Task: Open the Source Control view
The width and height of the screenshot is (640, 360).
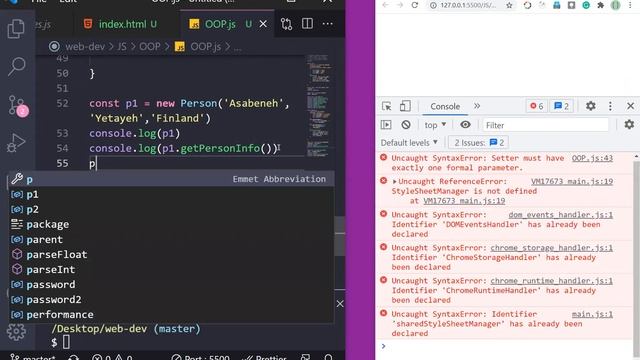Action: (x=18, y=106)
